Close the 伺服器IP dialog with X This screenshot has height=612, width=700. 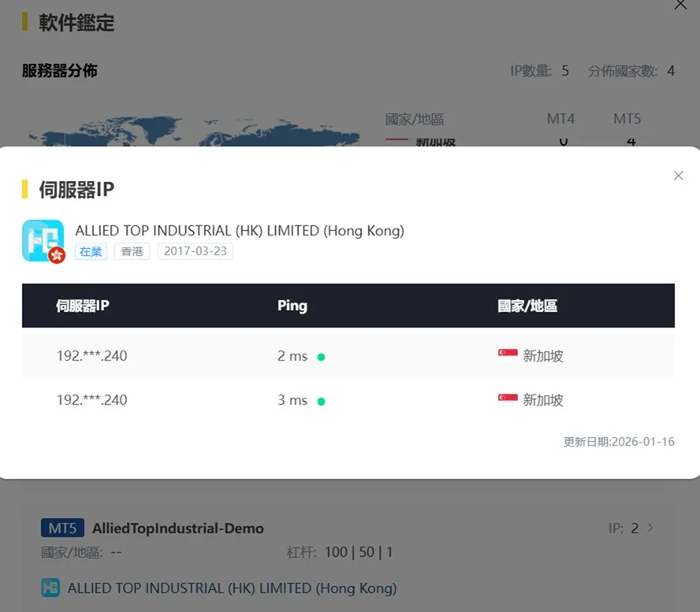point(678,176)
